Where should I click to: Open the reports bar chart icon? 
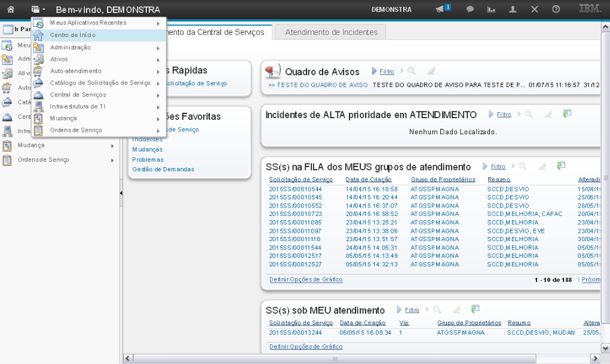492,10
